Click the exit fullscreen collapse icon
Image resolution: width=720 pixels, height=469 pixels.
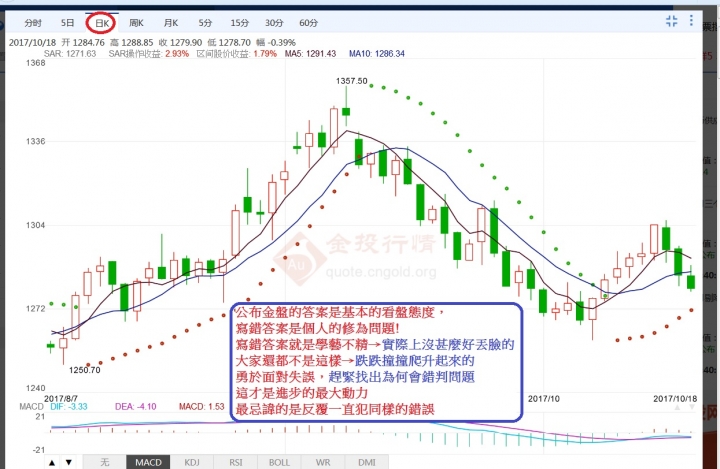671,21
